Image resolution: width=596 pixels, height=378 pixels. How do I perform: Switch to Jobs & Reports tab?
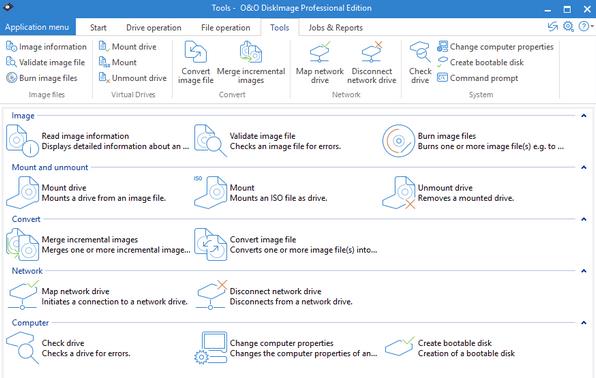336,27
